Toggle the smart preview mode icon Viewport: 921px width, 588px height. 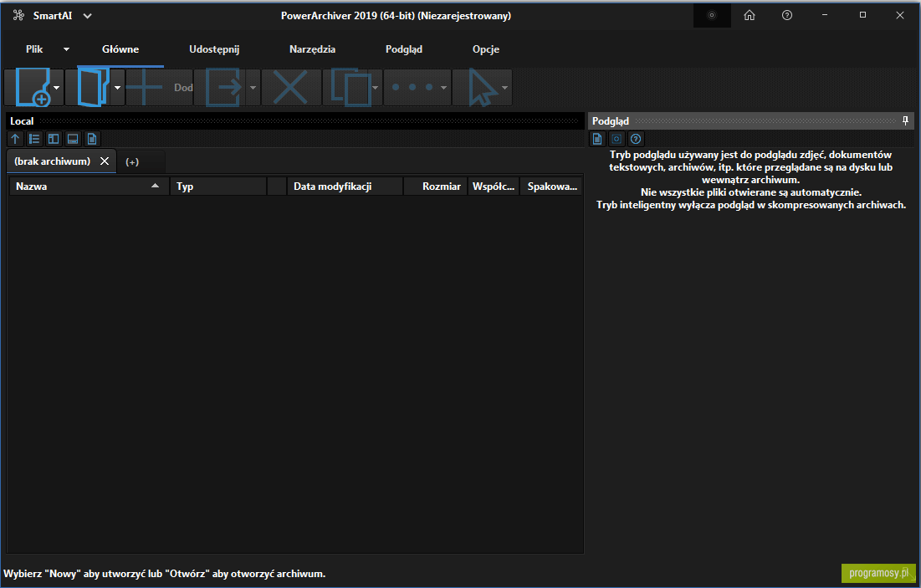[x=617, y=139]
